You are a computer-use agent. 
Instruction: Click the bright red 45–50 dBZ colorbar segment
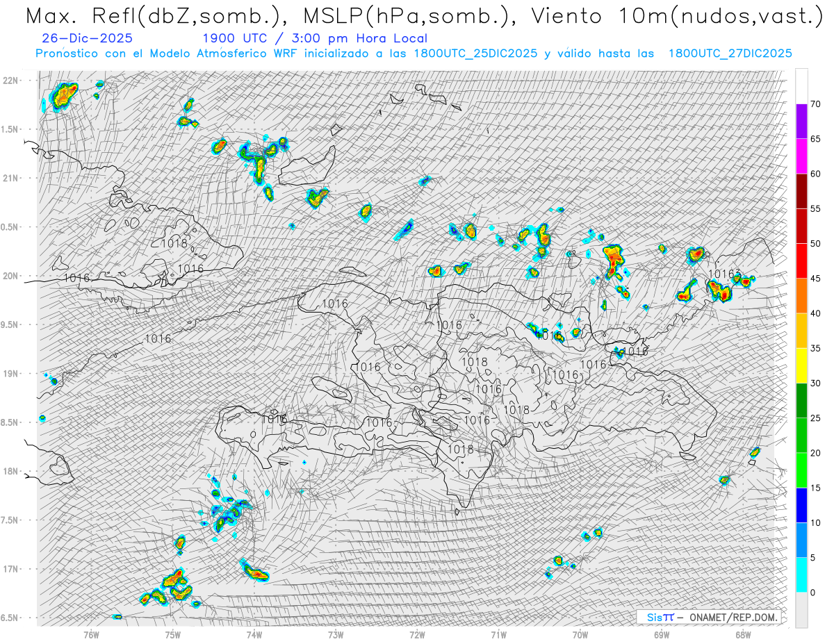[x=801, y=261]
